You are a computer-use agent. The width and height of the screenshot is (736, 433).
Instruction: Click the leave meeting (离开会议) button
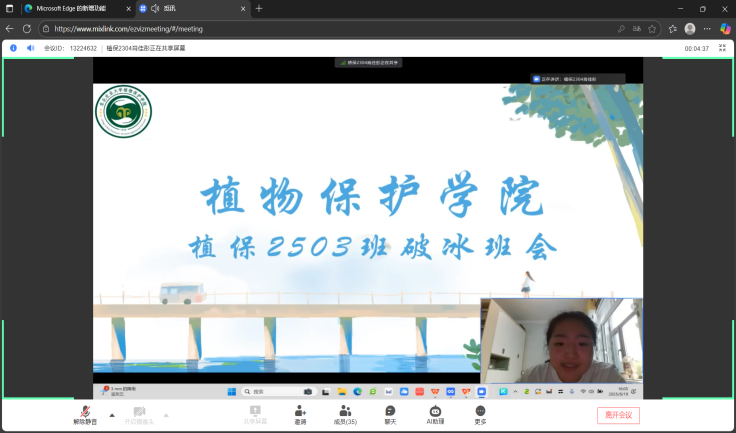[x=618, y=415]
